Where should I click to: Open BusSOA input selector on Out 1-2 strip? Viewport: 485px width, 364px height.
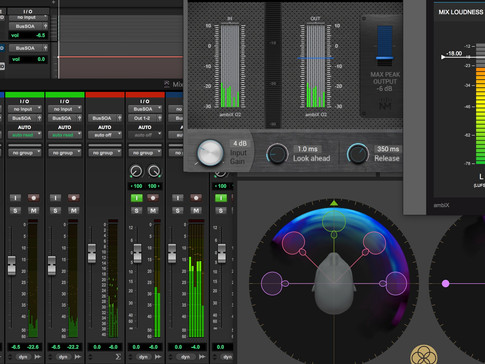point(145,109)
